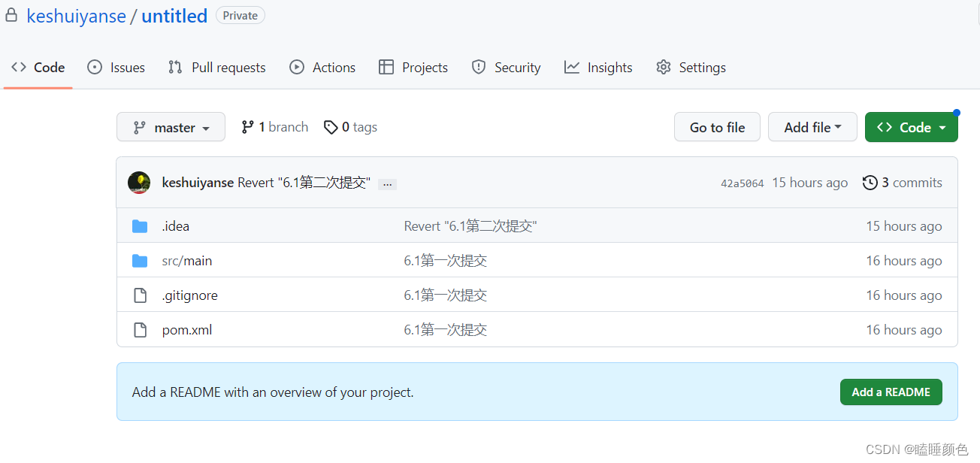Viewport: 980px width, 463px height.
Task: Click .idea row commit message Revert "6.1第二次提交"
Action: pyautogui.click(x=470, y=226)
